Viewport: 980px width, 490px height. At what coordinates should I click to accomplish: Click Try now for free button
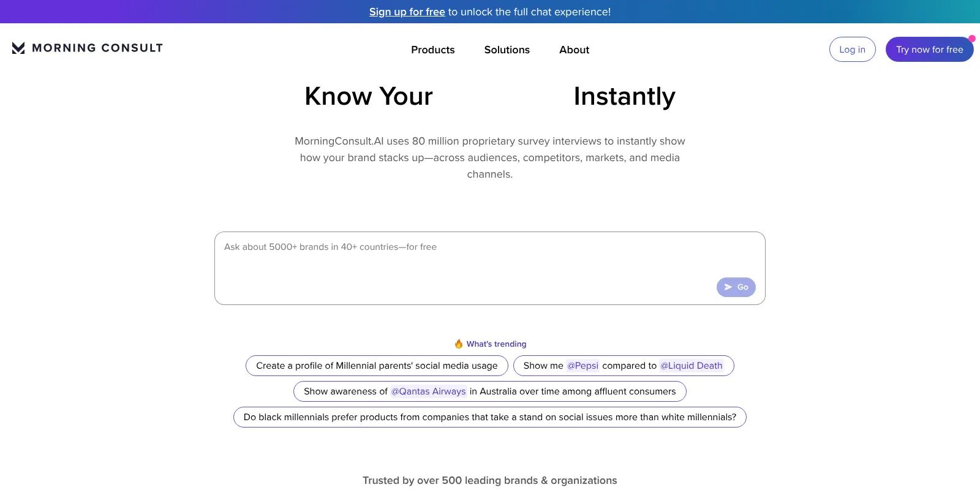click(930, 50)
